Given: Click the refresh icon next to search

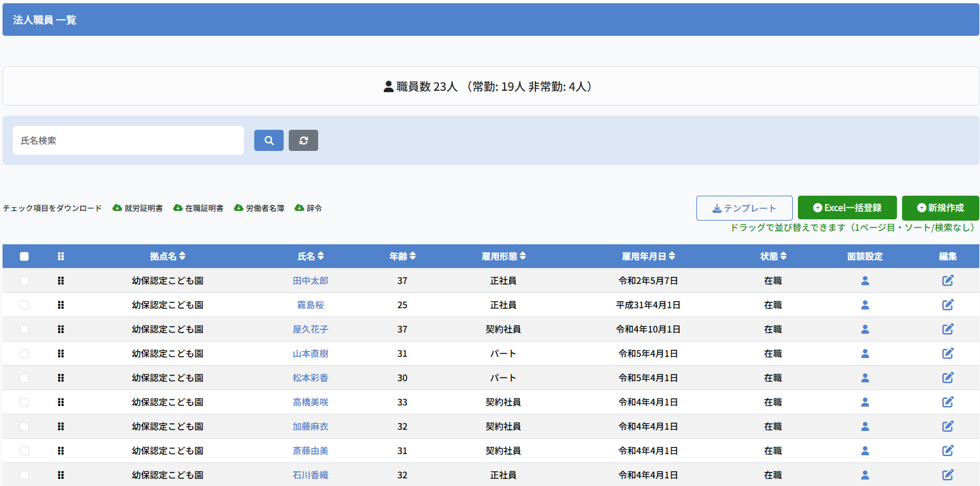Looking at the screenshot, I should [303, 140].
